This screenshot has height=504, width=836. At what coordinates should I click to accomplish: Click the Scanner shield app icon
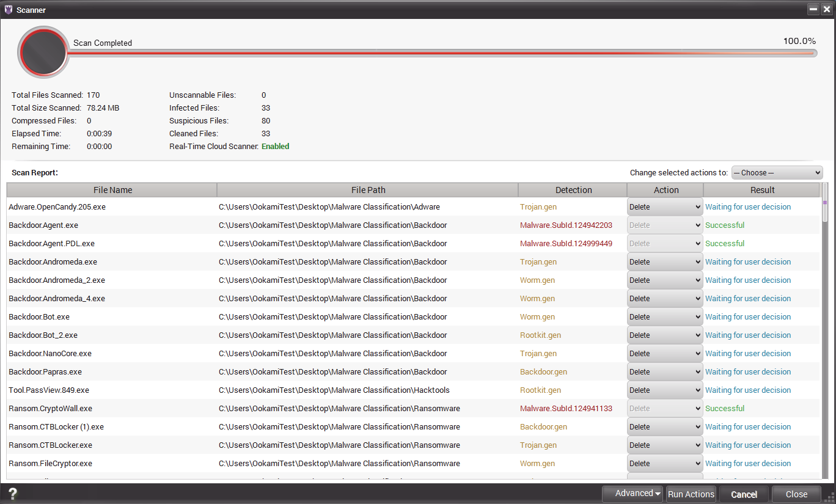click(9, 10)
